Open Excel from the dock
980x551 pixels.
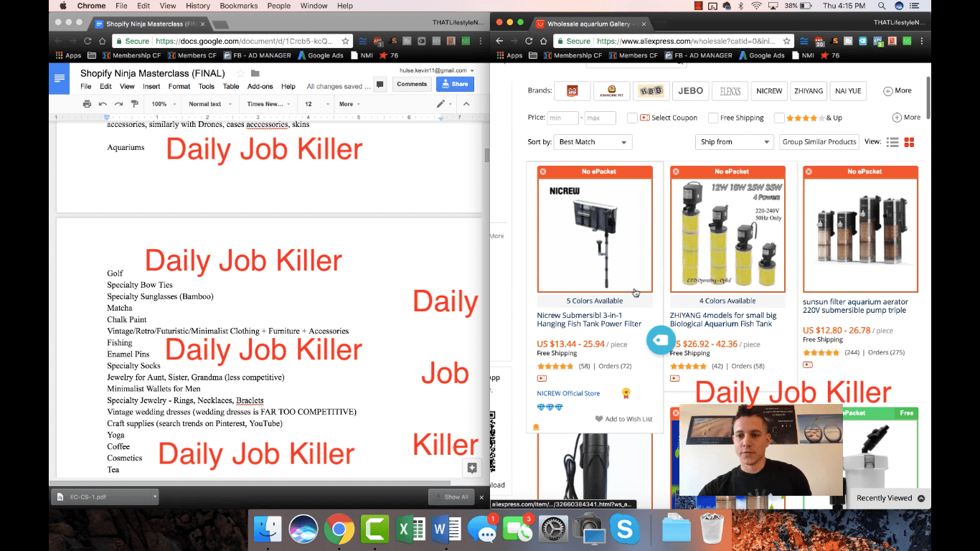(410, 530)
